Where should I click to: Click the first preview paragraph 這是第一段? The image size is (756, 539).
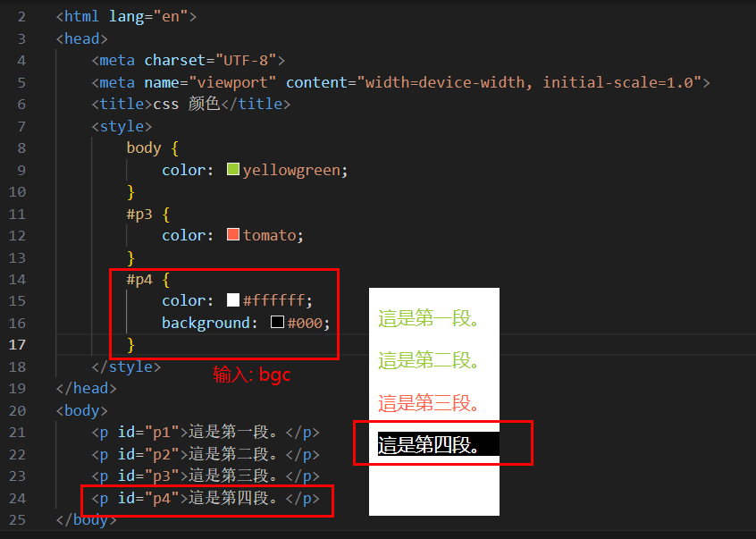pos(429,318)
